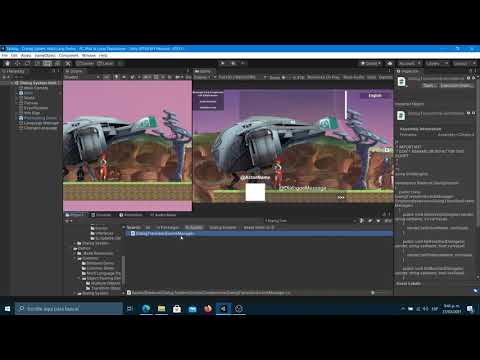Open the Account dropdown

tap(409, 63)
